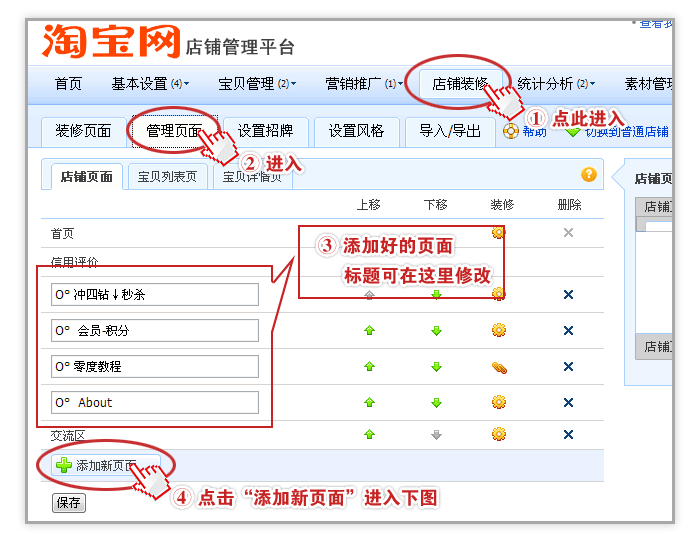This screenshot has width=700, height=551.
Task: Edit the About title field
Action: [x=155, y=402]
